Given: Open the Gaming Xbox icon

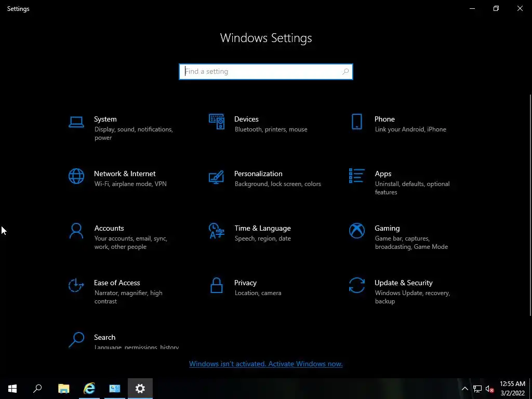Looking at the screenshot, I should (x=356, y=231).
